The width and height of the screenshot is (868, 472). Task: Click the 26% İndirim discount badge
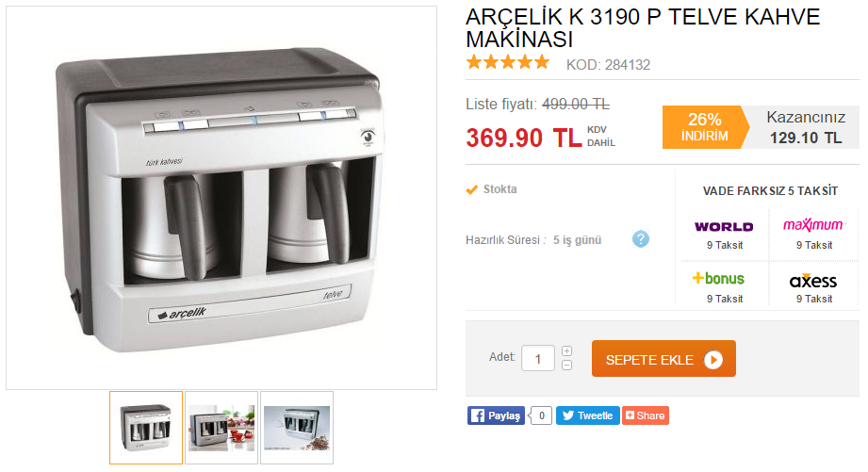pyautogui.click(x=705, y=127)
